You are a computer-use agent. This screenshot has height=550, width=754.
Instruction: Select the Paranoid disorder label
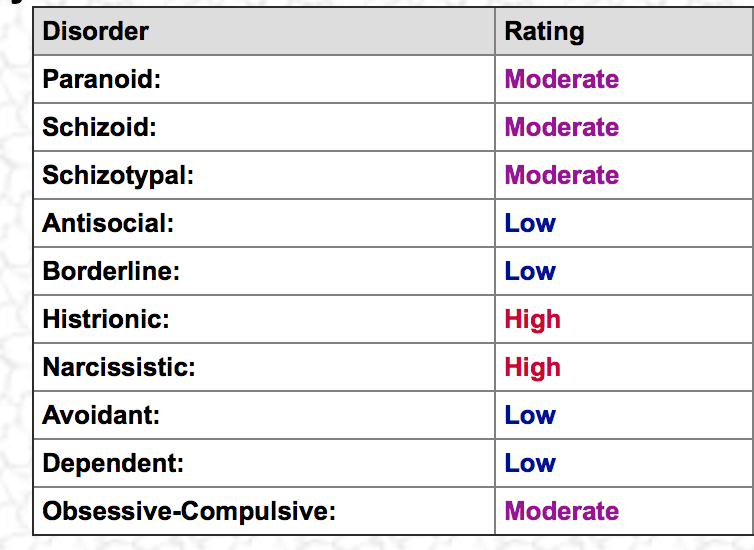click(x=101, y=79)
